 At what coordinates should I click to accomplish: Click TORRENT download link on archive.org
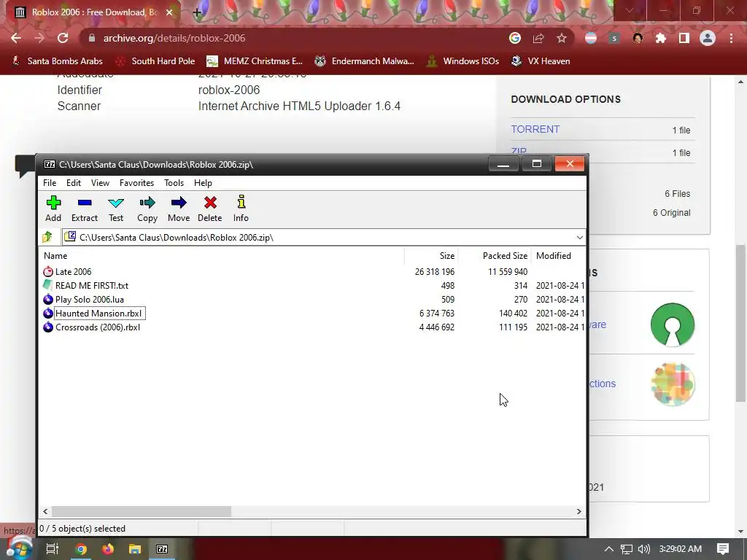click(x=535, y=129)
